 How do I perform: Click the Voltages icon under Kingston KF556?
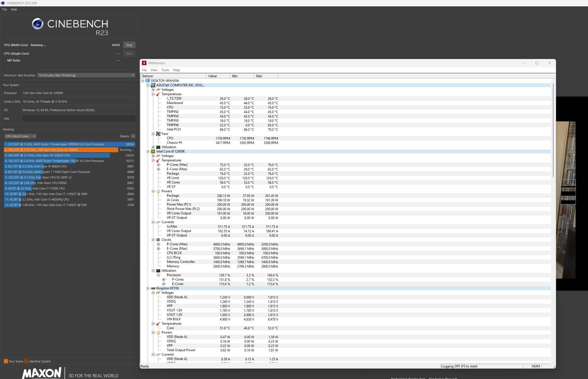click(158, 293)
